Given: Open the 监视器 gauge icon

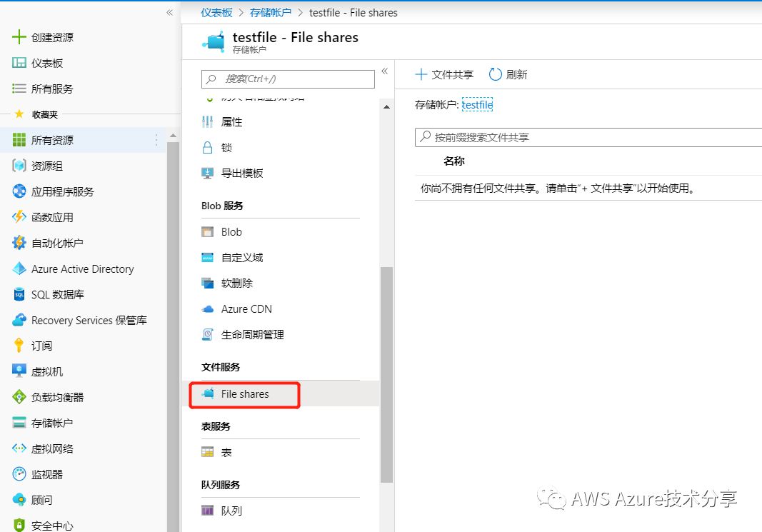Looking at the screenshot, I should pos(19,474).
